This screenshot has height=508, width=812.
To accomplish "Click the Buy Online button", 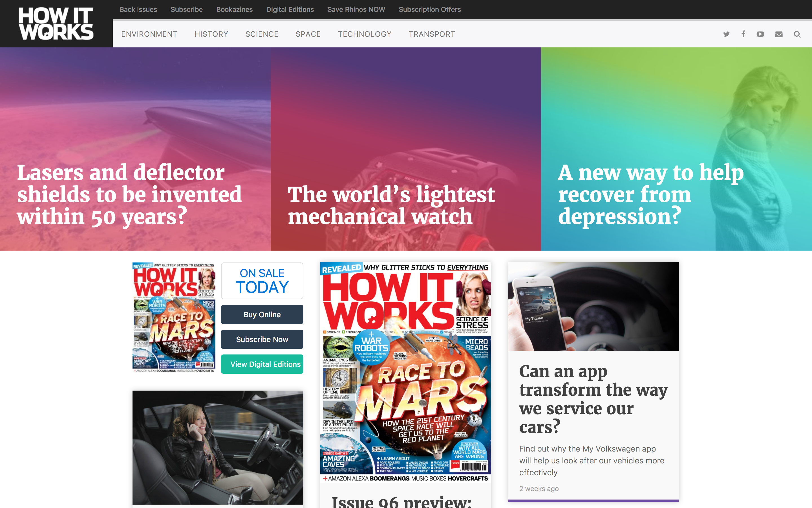I will pos(262,314).
